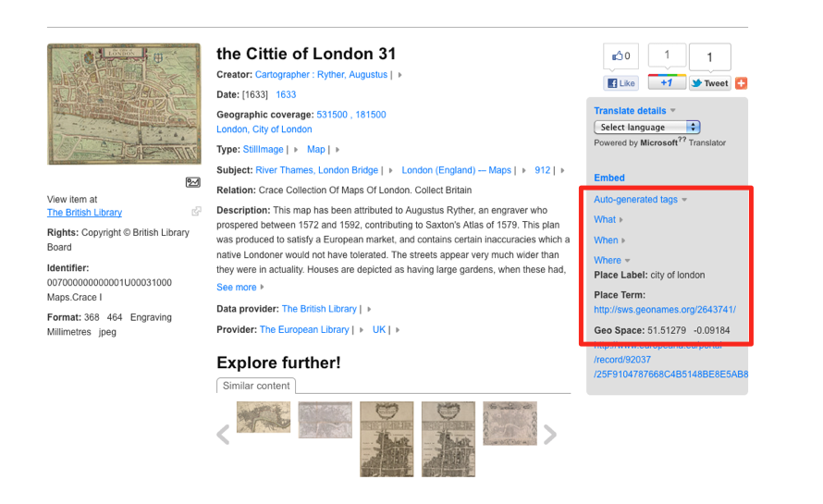The image size is (823, 504).
Task: Select the Similar content tab
Action: (256, 386)
